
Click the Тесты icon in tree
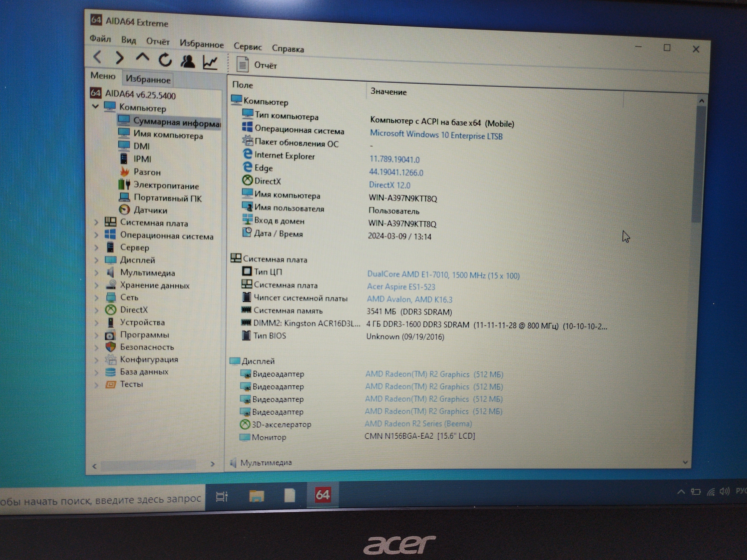coord(110,384)
